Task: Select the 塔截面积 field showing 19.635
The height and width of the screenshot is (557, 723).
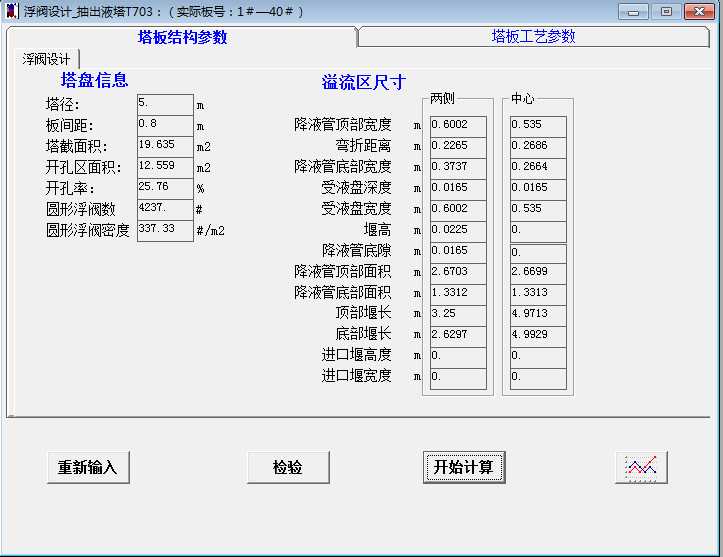Action: click(x=165, y=147)
